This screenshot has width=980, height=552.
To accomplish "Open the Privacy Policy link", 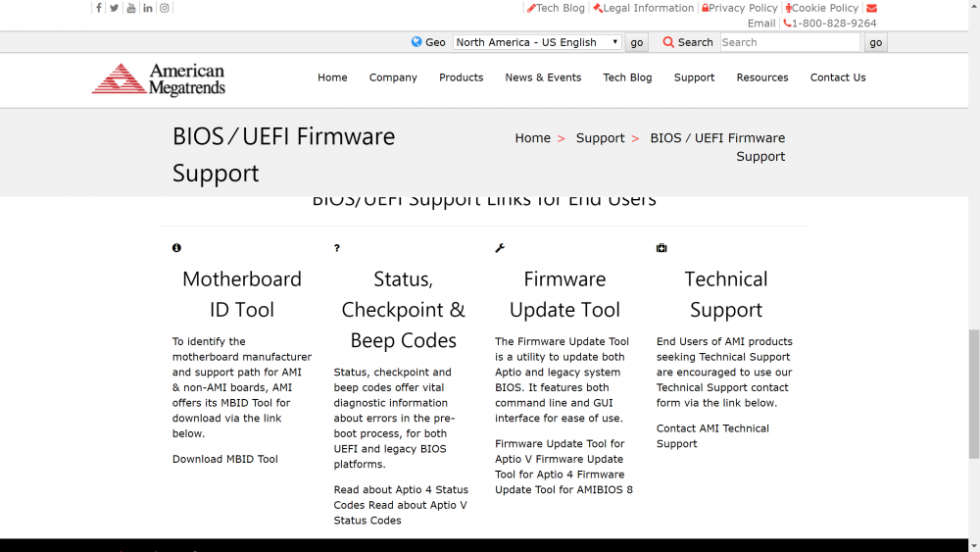I will (x=739, y=8).
